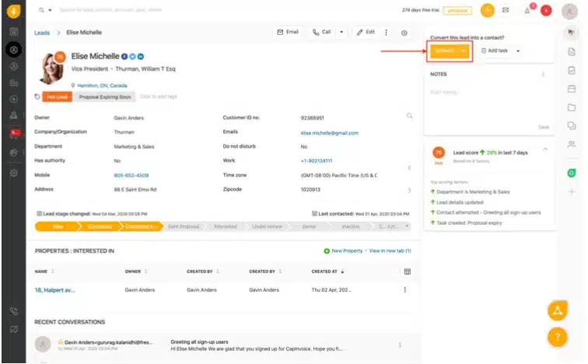Viewport: 588px width, 364px height.
Task: Open the user profile avatar
Action: tap(569, 11)
